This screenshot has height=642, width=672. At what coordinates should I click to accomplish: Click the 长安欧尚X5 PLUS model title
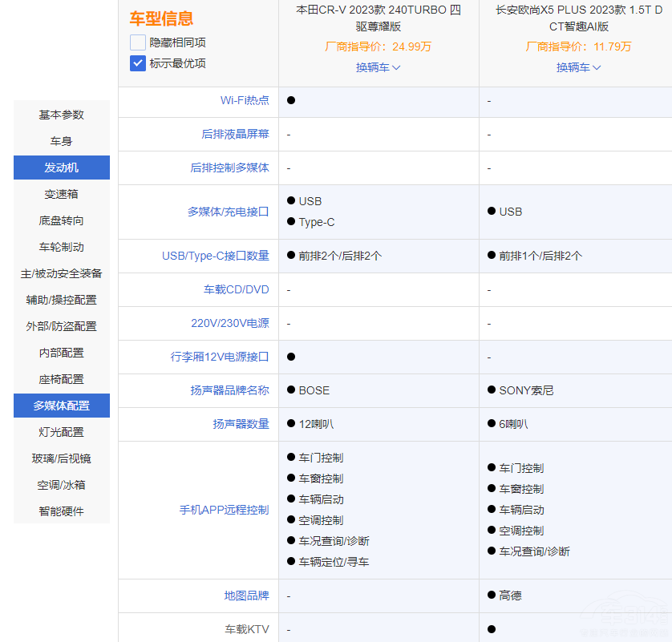point(579,18)
